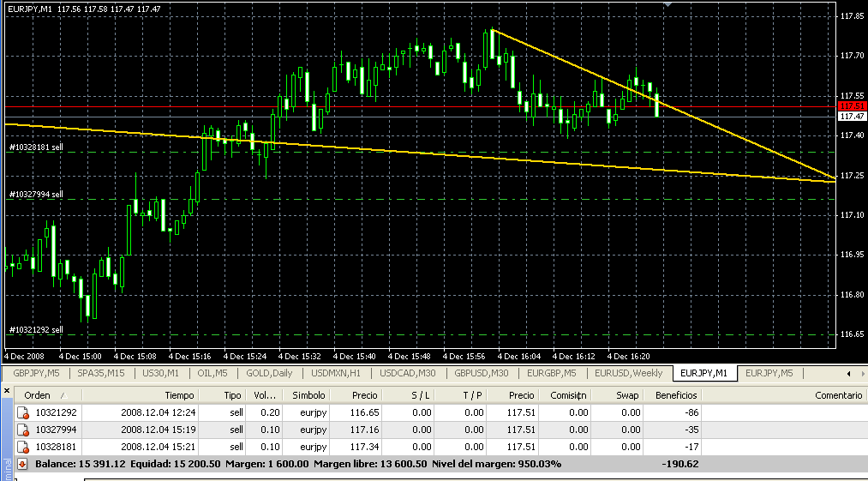Select the GOLD,Daily chart tab
Screen dimensions: 868x481
(x=269, y=374)
